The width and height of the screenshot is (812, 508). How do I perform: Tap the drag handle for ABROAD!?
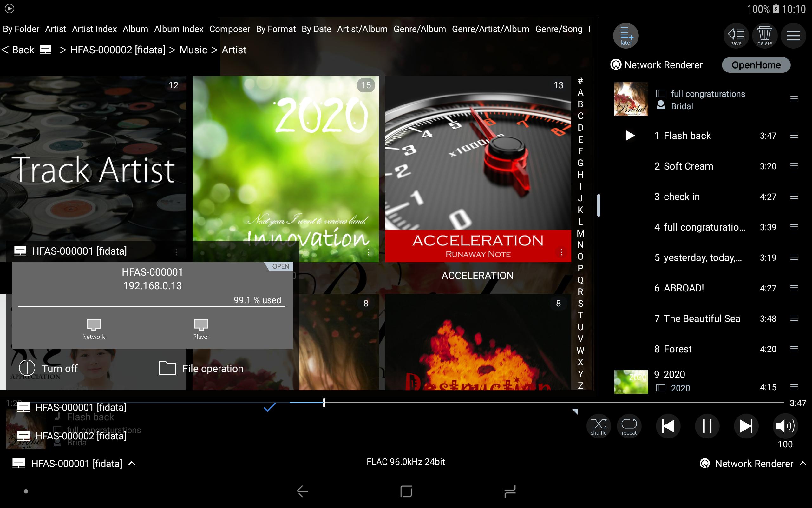click(x=794, y=288)
